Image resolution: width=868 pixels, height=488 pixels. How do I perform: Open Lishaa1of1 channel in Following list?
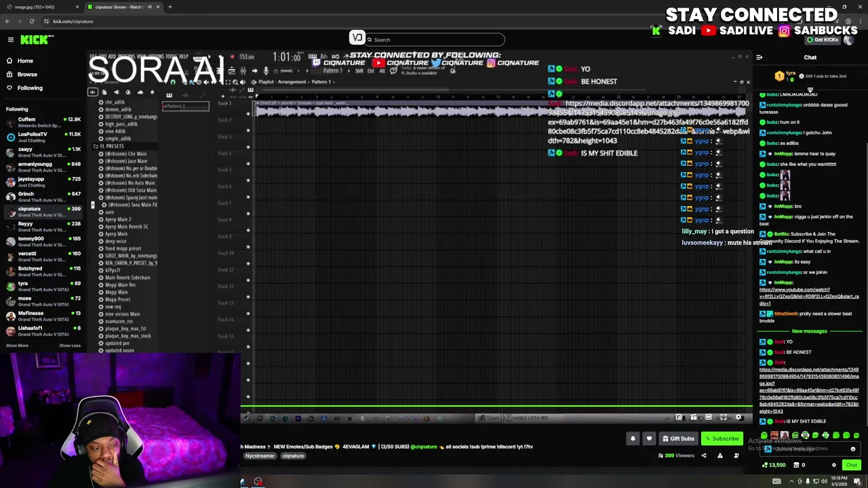(x=42, y=331)
